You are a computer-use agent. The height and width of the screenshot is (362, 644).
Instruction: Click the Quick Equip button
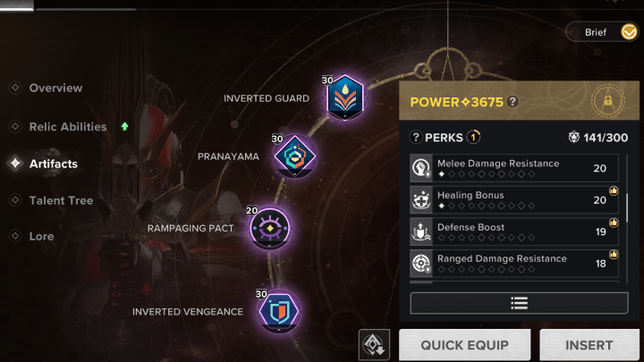[x=465, y=345]
